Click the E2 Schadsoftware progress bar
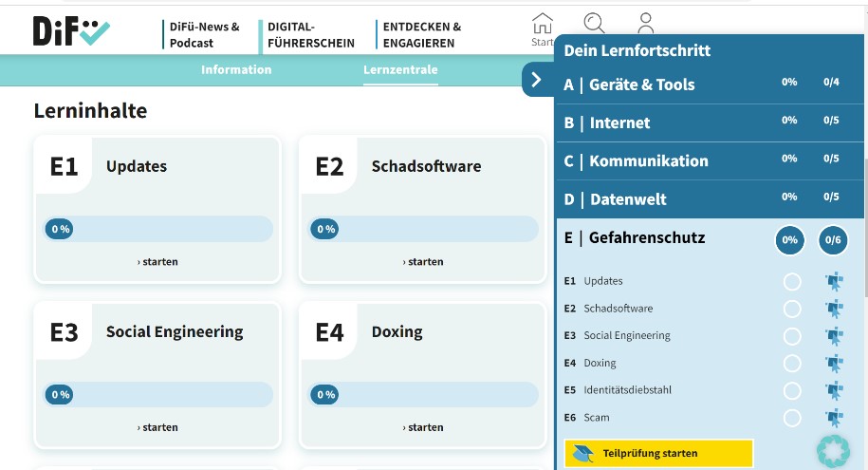The image size is (868, 470). click(423, 229)
